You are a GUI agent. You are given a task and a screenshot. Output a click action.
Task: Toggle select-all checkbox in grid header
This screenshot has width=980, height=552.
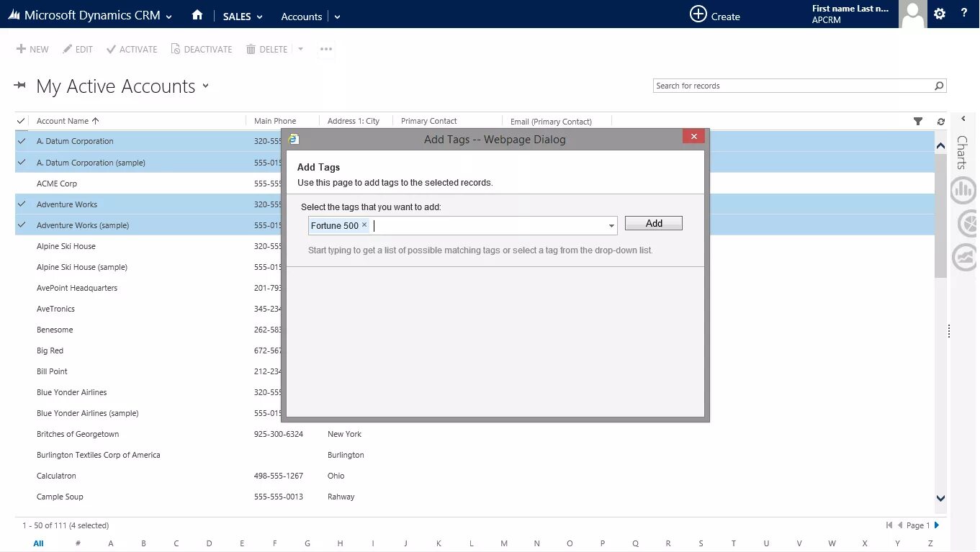pyautogui.click(x=21, y=121)
